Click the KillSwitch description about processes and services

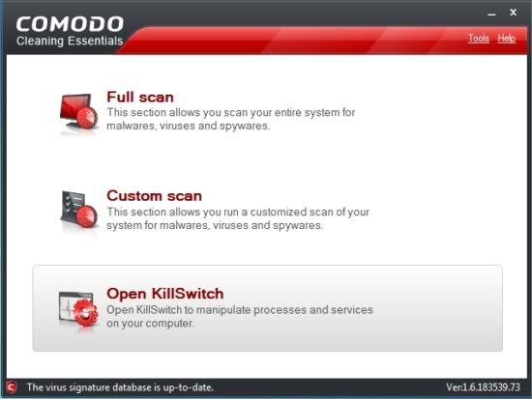(240, 316)
